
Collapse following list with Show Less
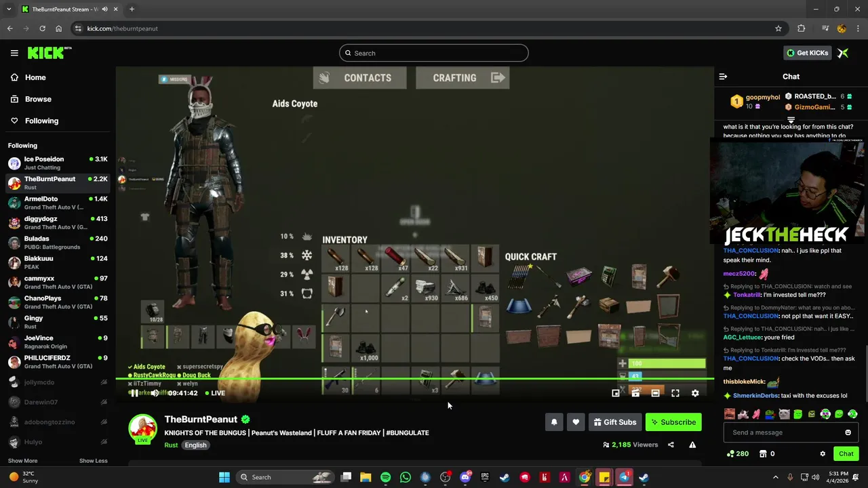coord(93,461)
